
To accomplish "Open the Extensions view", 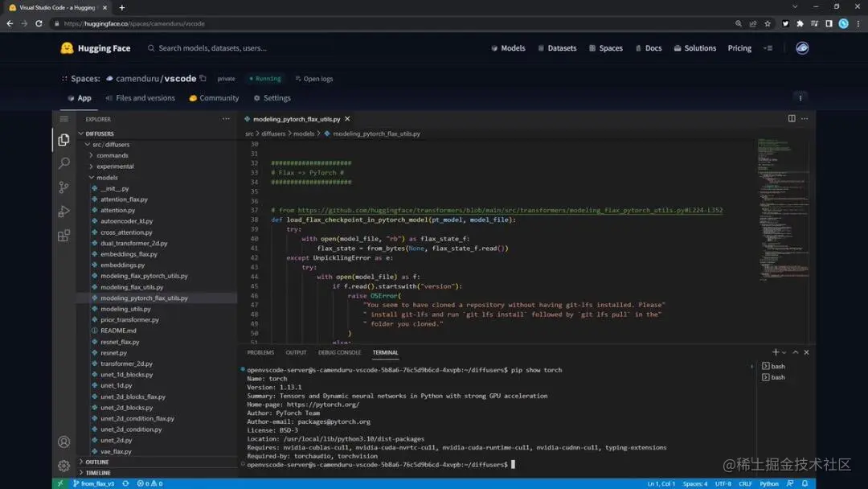I will pos(63,236).
